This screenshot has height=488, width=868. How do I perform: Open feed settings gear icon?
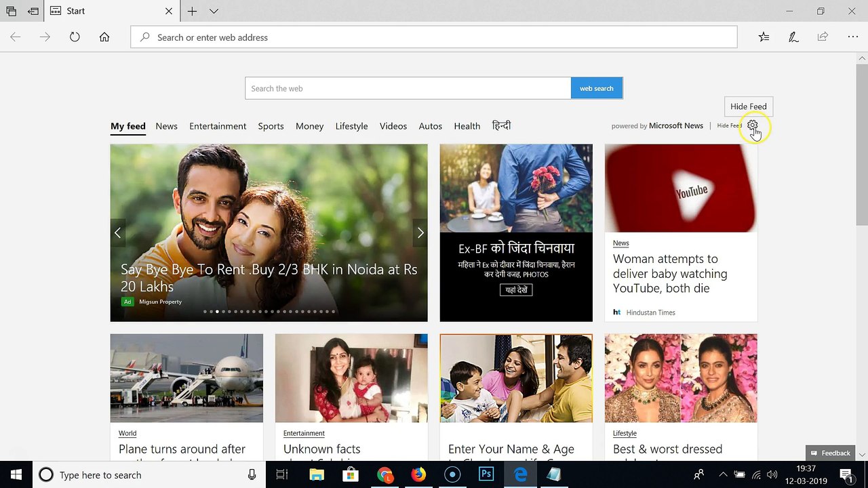[752, 125]
